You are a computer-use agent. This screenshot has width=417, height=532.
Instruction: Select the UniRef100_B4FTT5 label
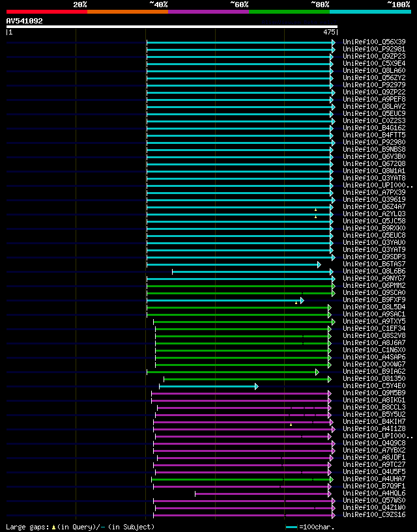click(x=374, y=135)
